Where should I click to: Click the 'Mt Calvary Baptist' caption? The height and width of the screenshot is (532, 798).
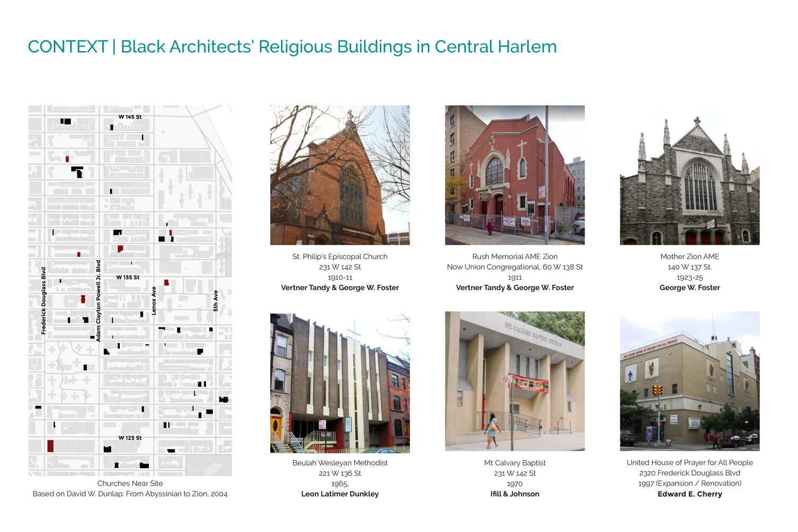point(515,463)
